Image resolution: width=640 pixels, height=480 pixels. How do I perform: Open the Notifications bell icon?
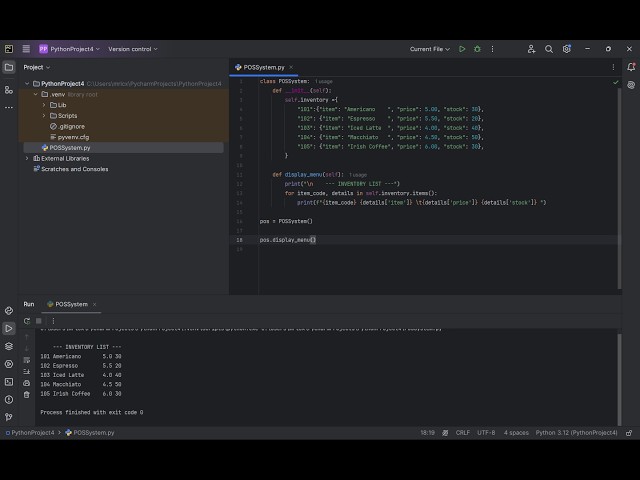631,67
